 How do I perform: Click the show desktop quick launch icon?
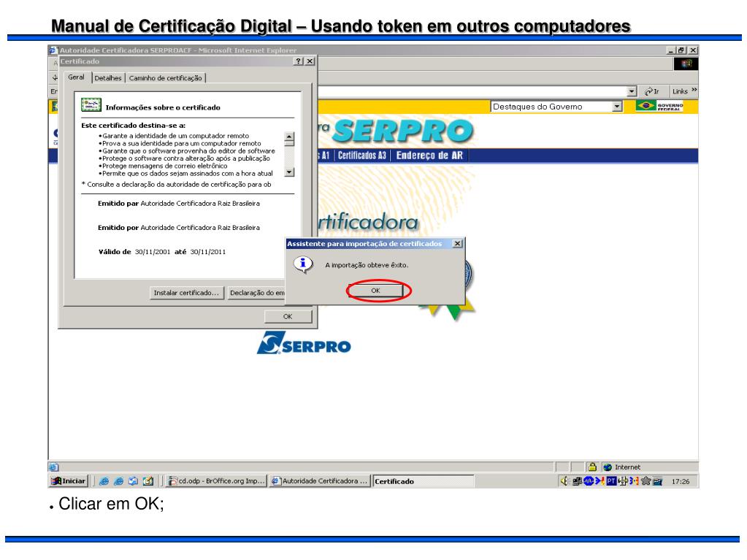(x=133, y=481)
